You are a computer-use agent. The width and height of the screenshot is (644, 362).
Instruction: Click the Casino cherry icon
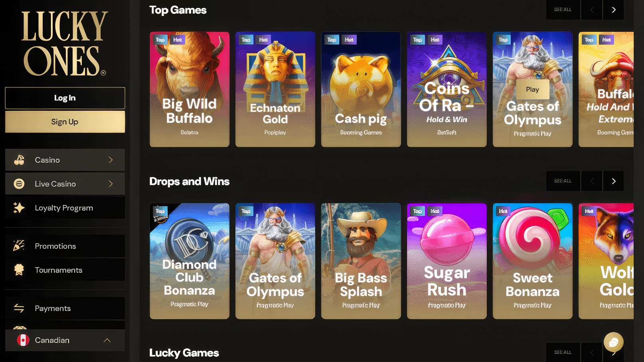click(x=19, y=160)
